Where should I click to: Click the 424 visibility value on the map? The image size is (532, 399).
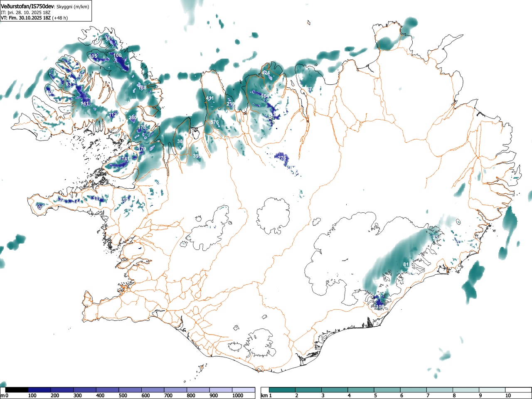[x=266, y=73]
